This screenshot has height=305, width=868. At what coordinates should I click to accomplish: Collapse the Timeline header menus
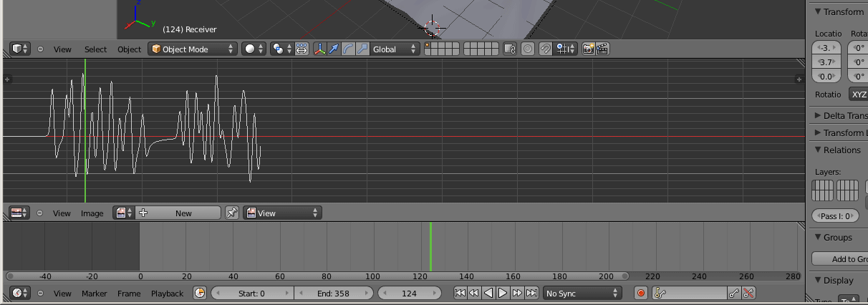(x=40, y=293)
